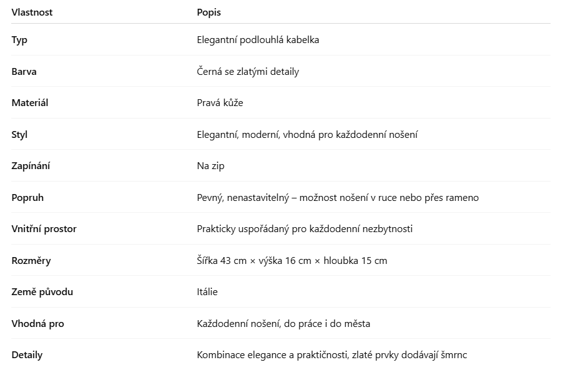Click 'Černá se zlatými detaily' text
The height and width of the screenshot is (380, 588).
coord(248,72)
